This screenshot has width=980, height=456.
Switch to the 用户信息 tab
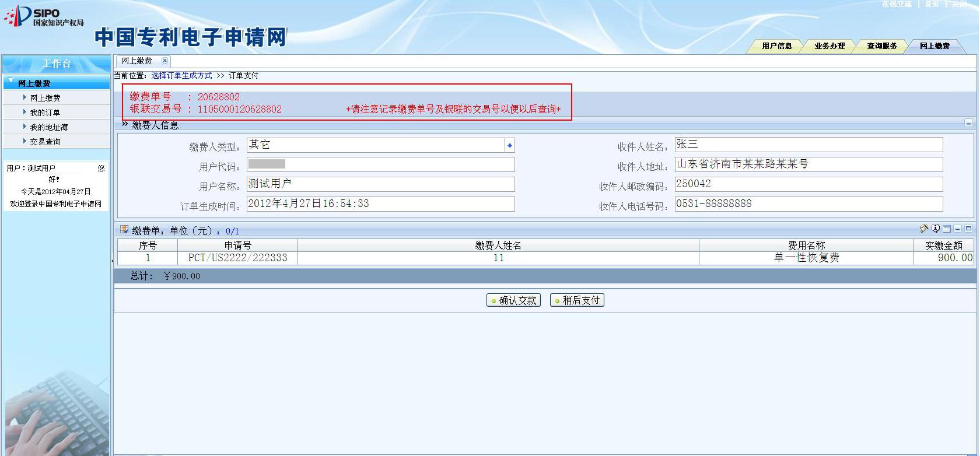776,46
